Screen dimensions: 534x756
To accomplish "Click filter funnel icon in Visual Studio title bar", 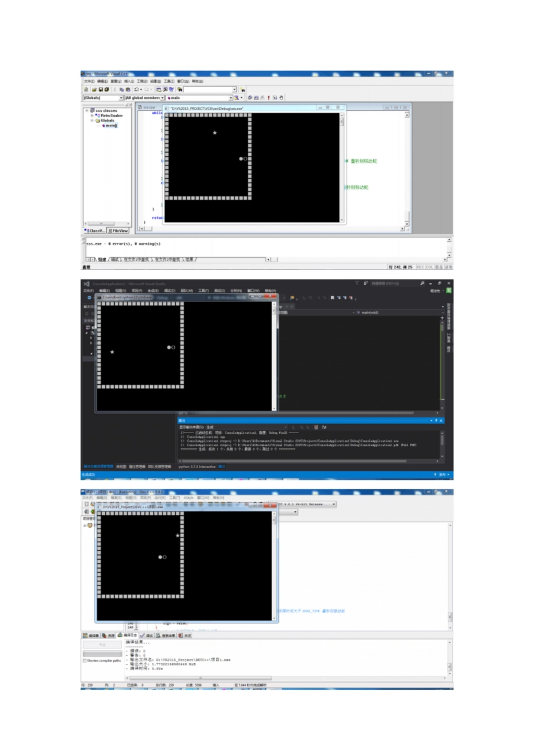I will pos(357,283).
